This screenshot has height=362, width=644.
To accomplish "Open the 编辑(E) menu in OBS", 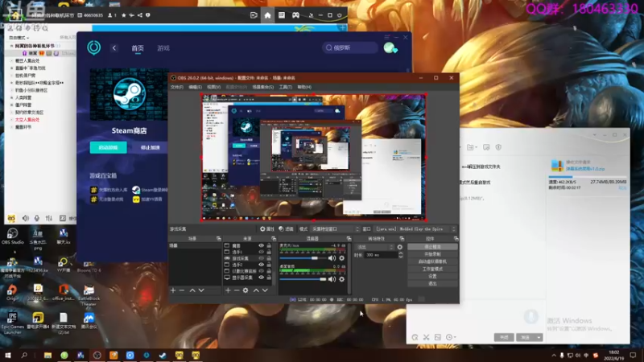I will tap(195, 87).
